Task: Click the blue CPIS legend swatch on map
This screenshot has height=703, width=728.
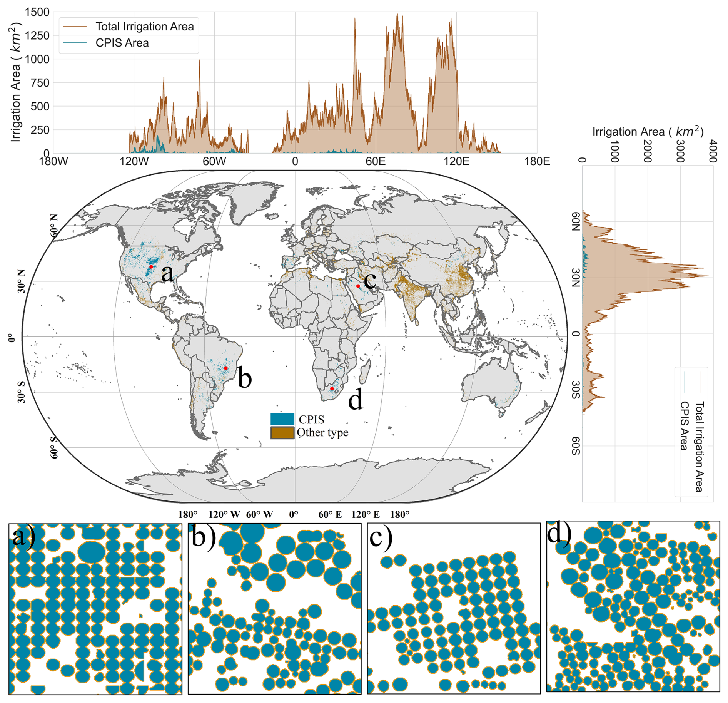Action: 282,419
